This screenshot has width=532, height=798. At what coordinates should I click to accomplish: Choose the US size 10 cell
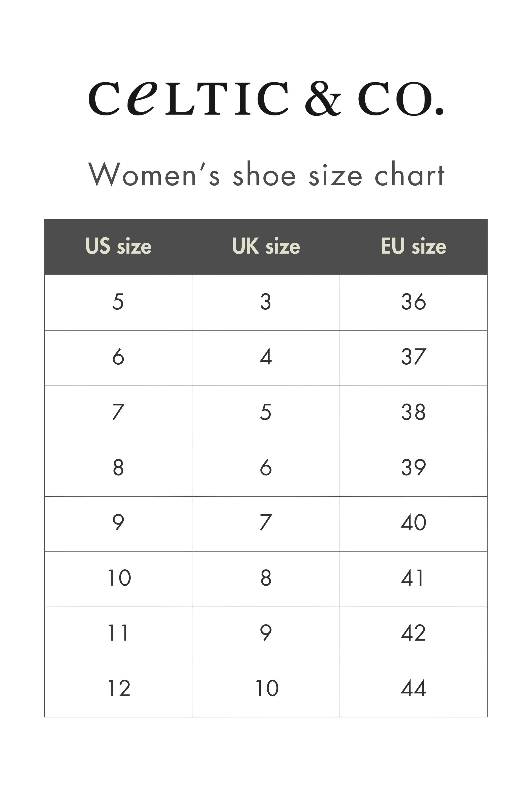click(118, 578)
